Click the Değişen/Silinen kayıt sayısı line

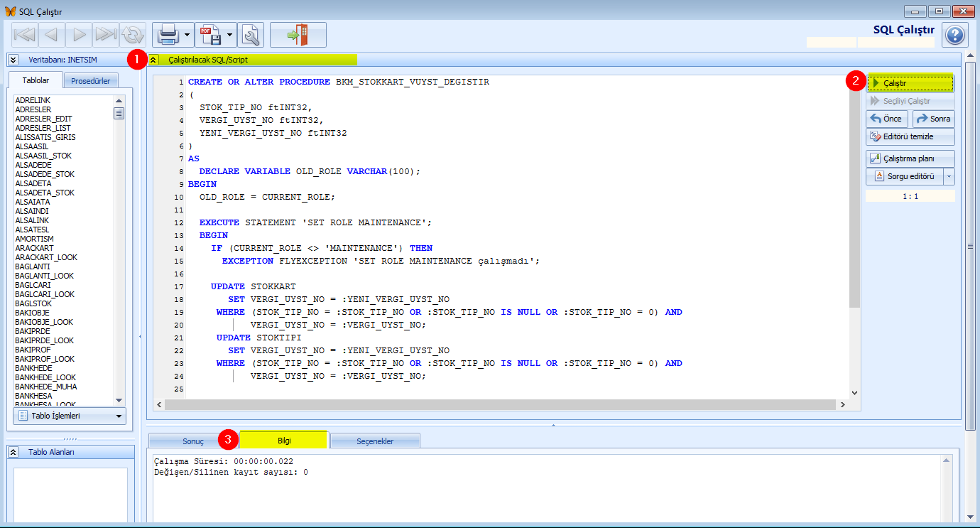(231, 472)
